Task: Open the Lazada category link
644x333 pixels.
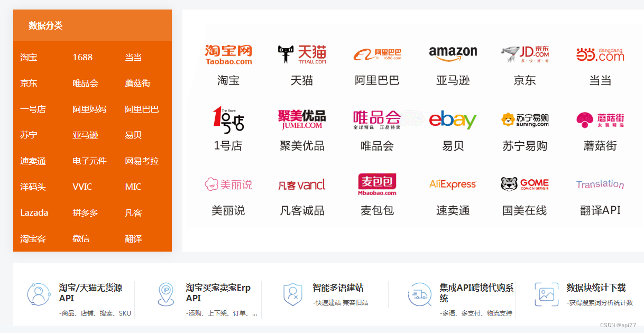Action: coord(34,212)
